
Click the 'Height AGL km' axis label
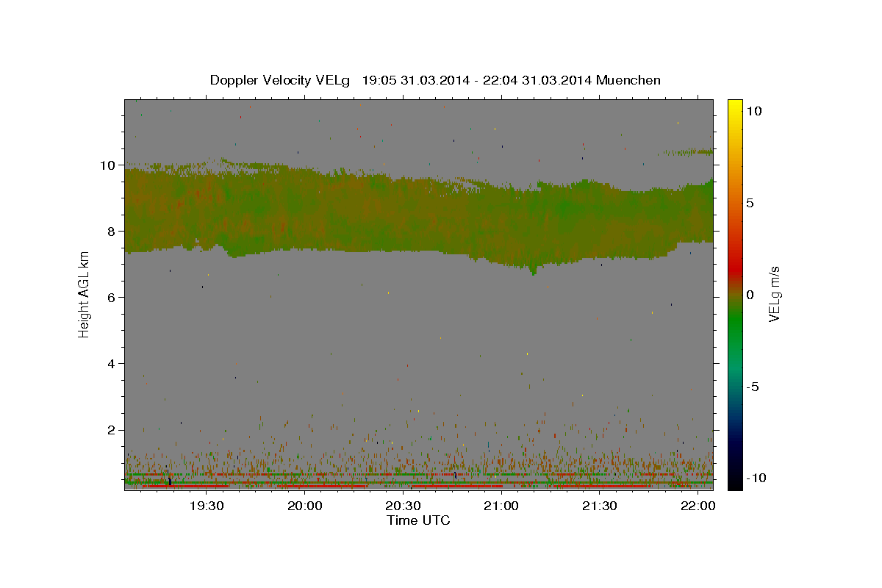(84, 294)
